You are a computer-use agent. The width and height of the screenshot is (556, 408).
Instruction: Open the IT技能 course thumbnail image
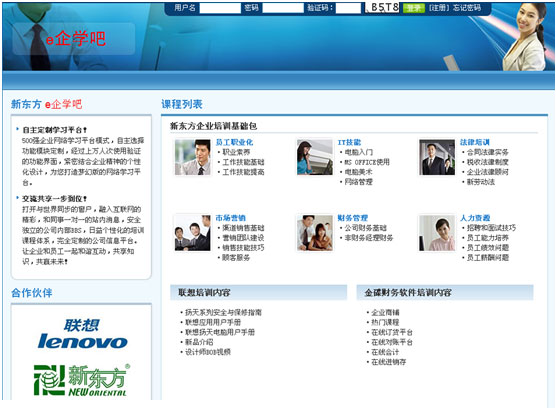[x=315, y=157]
